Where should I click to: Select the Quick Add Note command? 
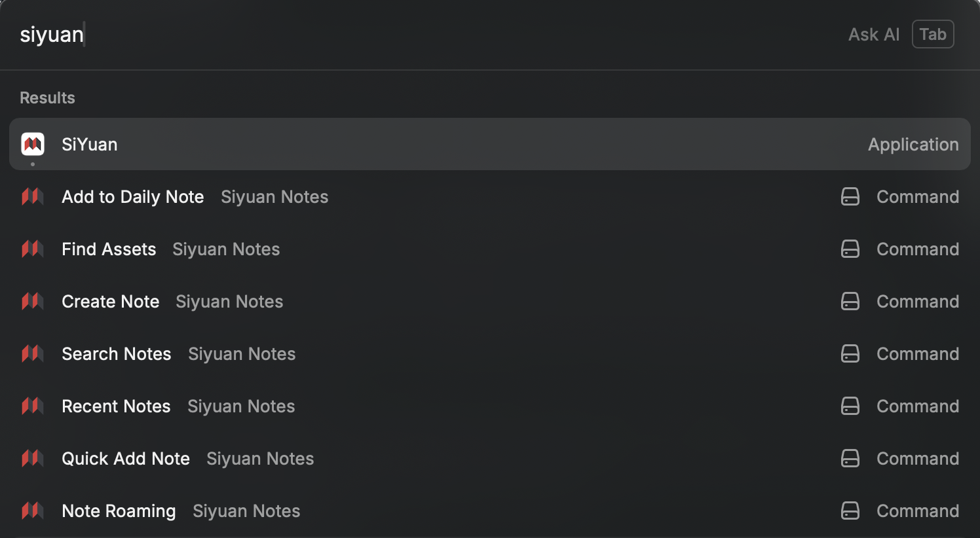(x=126, y=459)
